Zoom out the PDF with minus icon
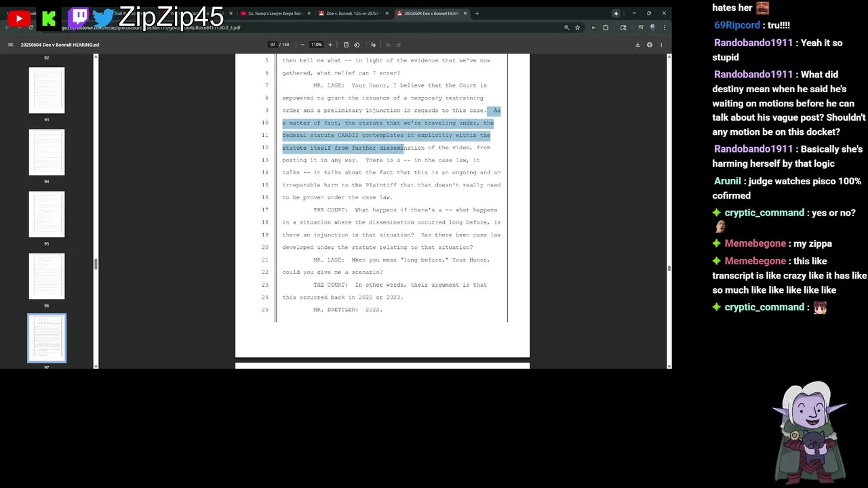868x488 pixels. [x=302, y=45]
